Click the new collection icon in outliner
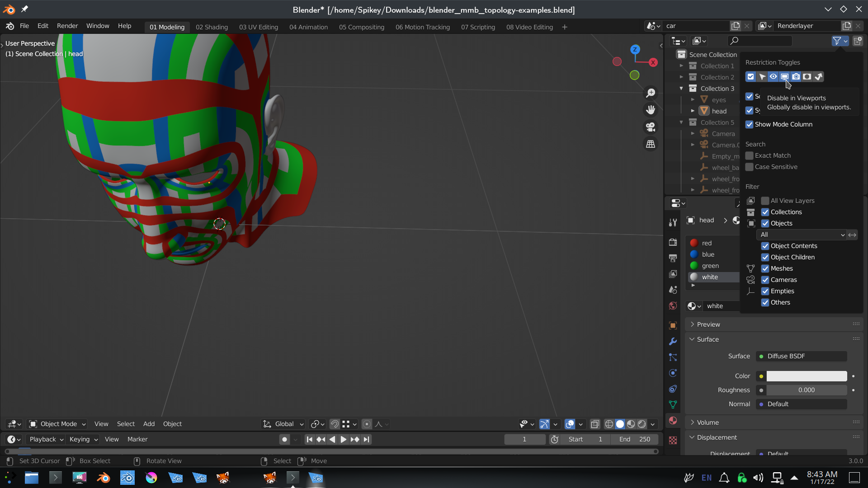The image size is (868, 488). [857, 41]
